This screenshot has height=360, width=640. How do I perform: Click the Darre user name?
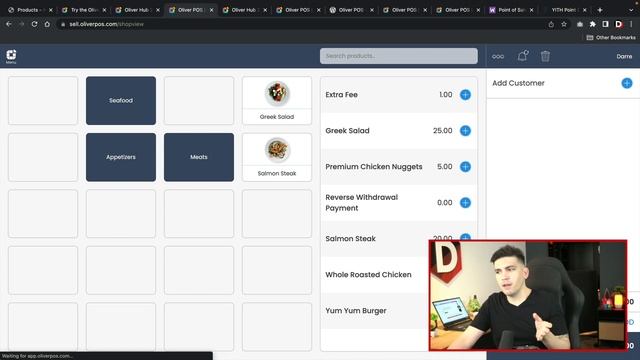[624, 56]
